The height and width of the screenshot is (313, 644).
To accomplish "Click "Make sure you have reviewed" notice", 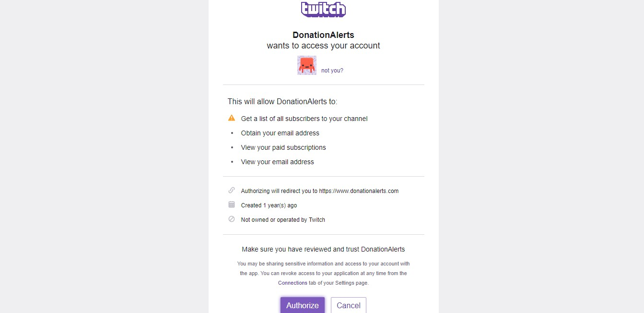I will (x=324, y=249).
